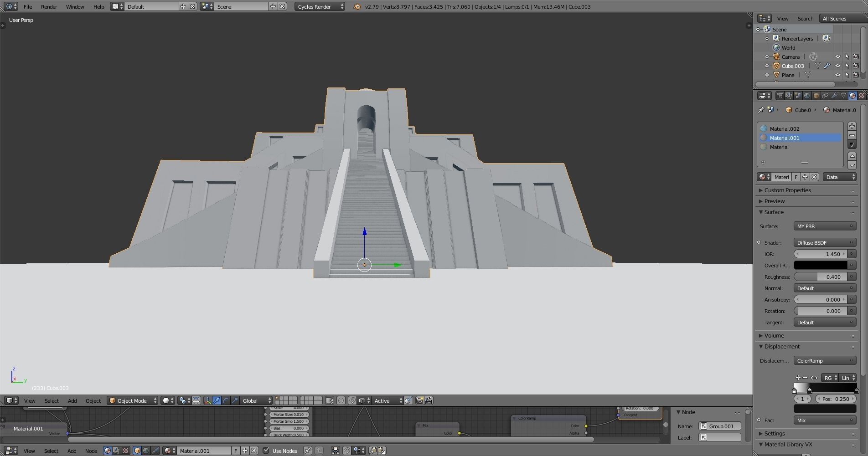Open the Object properties tab
Viewport: 868px width, 456px height.
(816, 96)
